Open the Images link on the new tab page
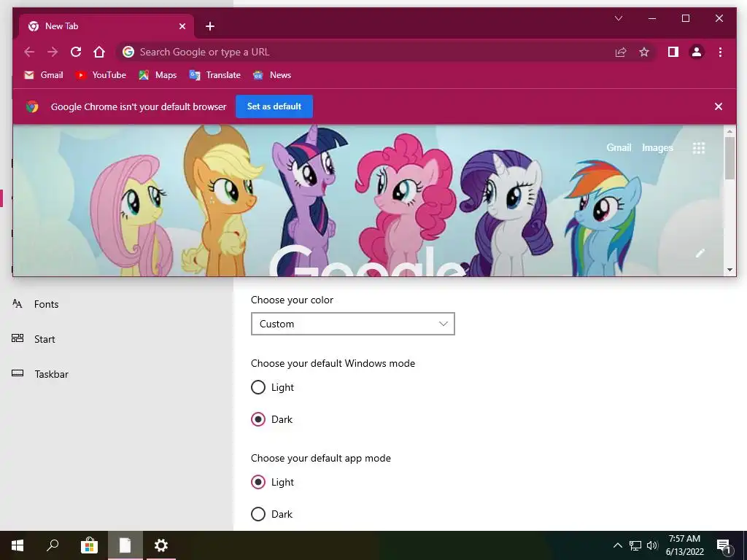Screen dimensions: 747x560 (657, 147)
